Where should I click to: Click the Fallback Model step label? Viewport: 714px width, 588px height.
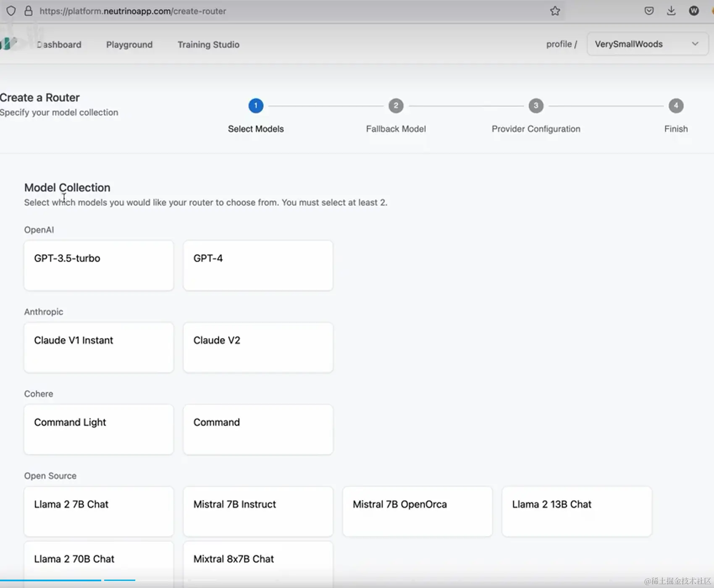(x=396, y=129)
